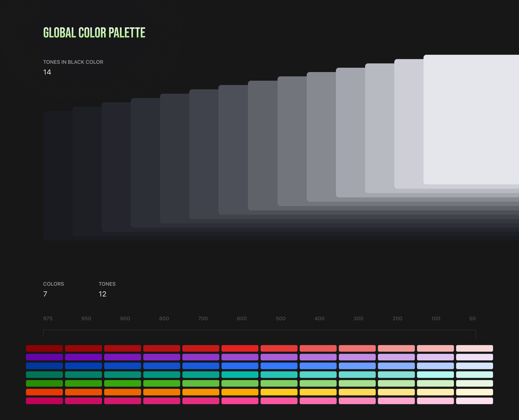Click the darkest red swatch under 975

coord(44,348)
